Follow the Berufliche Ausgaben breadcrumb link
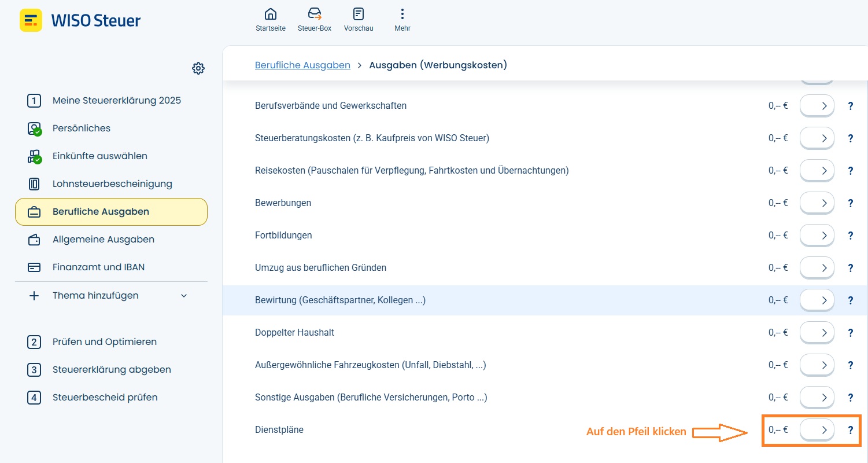This screenshot has height=463, width=868. (302, 65)
